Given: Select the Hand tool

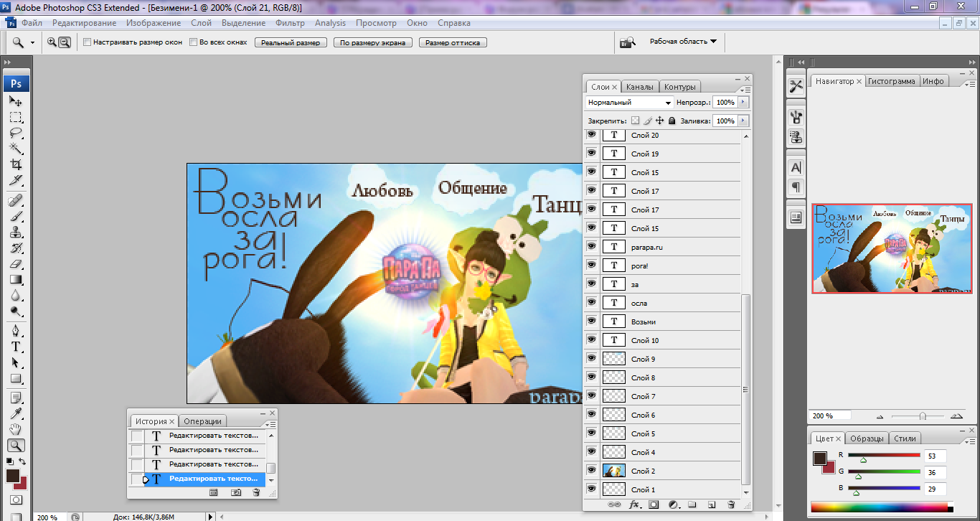Looking at the screenshot, I should 16,430.
